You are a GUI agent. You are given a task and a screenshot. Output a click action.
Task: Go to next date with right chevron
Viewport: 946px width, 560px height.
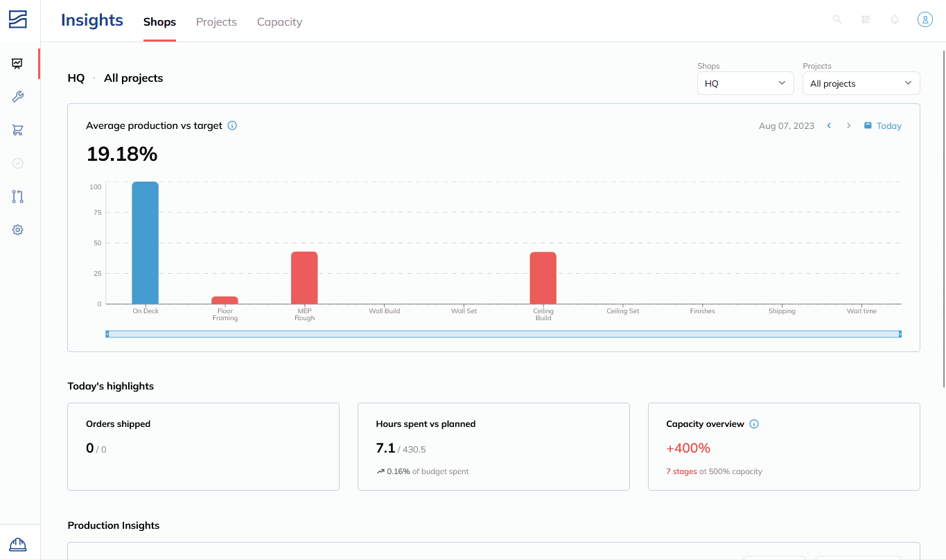click(x=848, y=125)
